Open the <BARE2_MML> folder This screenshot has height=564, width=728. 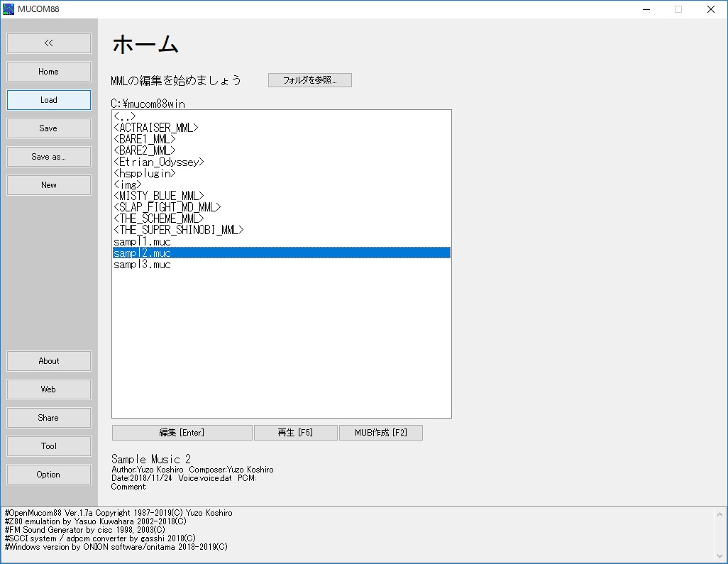pos(282,150)
